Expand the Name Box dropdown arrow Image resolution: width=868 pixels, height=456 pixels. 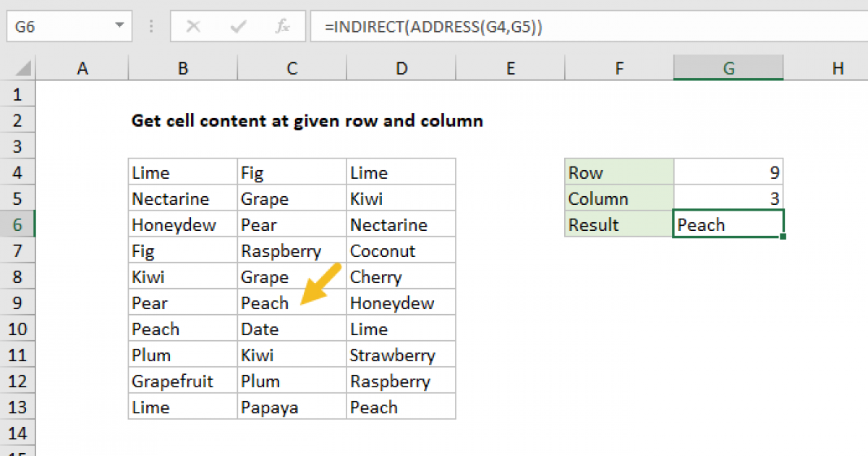(119, 28)
